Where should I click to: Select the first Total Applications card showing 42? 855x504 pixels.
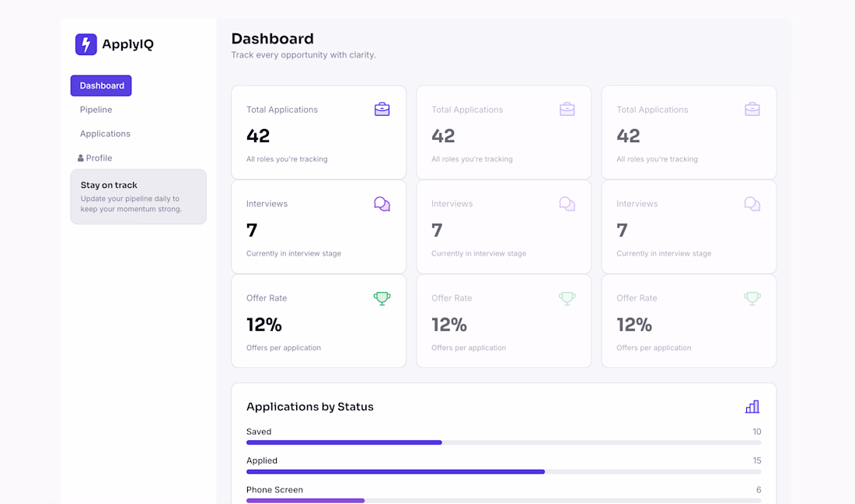coord(319,132)
